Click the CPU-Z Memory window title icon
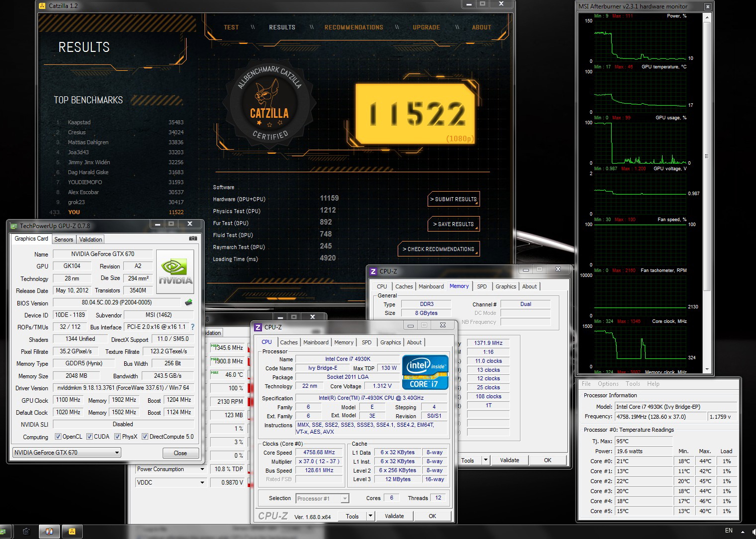 (x=373, y=271)
